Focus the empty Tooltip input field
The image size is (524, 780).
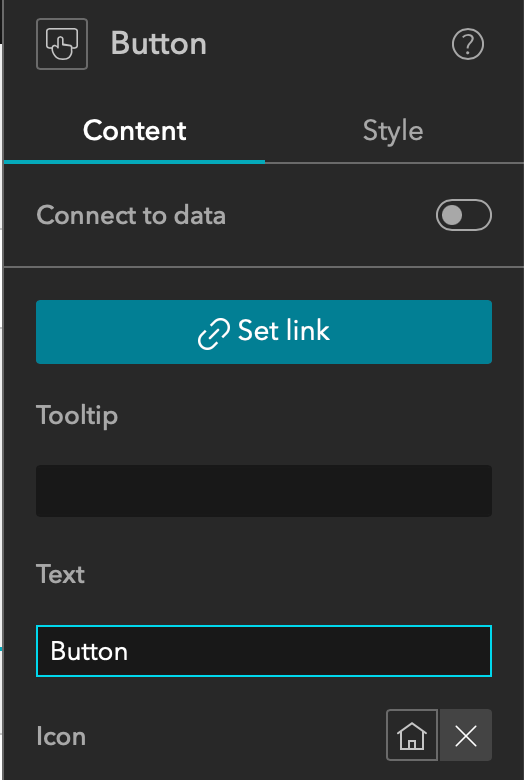click(x=264, y=491)
